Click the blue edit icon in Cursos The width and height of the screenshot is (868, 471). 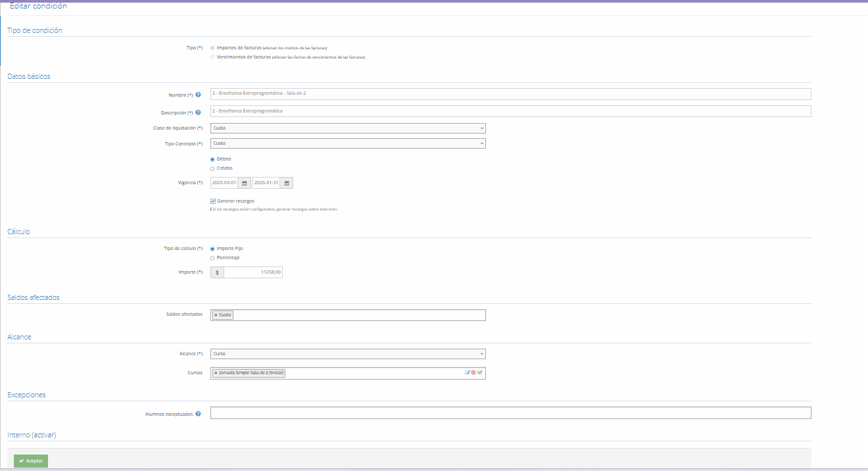pyautogui.click(x=468, y=372)
